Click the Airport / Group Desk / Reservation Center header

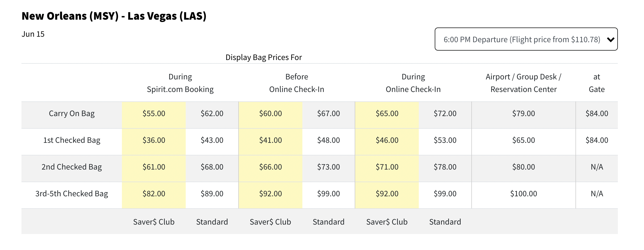[x=523, y=83]
